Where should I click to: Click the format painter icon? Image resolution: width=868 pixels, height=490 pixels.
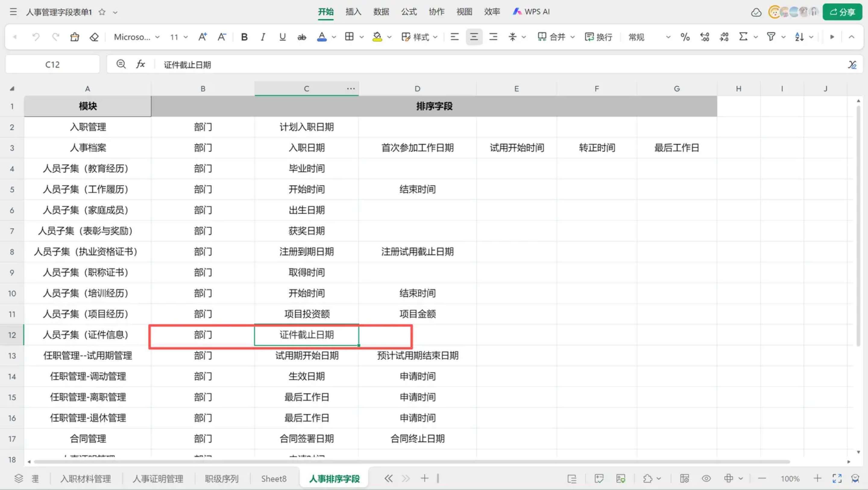pyautogui.click(x=74, y=37)
